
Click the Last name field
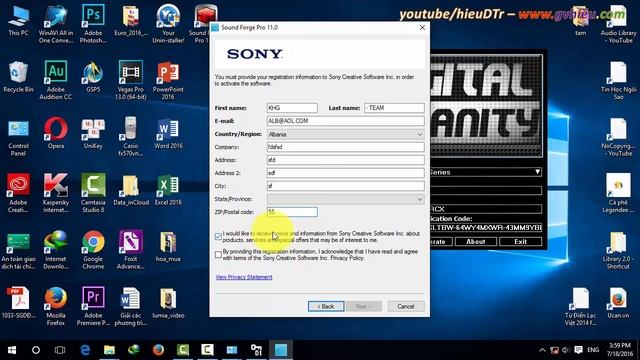tap(394, 108)
